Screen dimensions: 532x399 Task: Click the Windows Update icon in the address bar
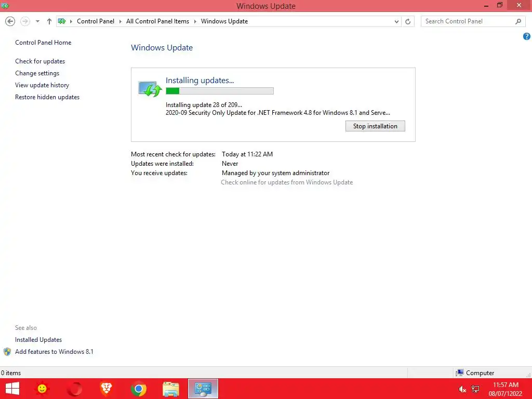[62, 21]
